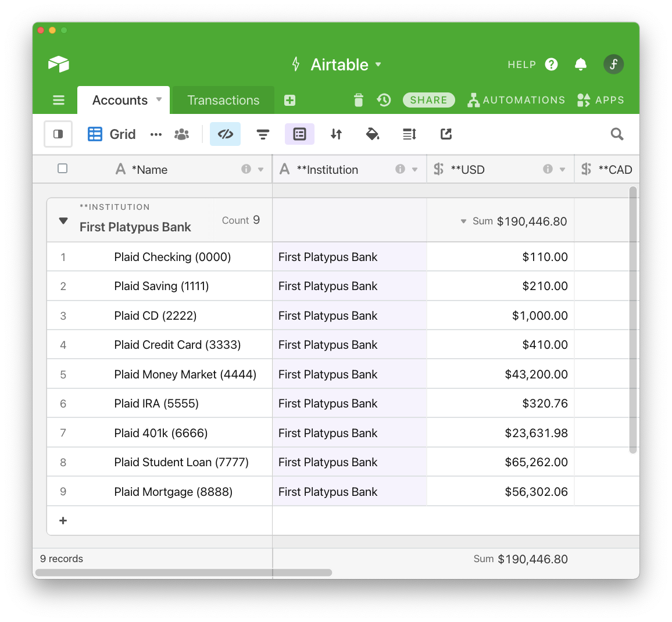Screen dimensions: 672x622
Task: Click the 9 records count label
Action: pyautogui.click(x=61, y=559)
